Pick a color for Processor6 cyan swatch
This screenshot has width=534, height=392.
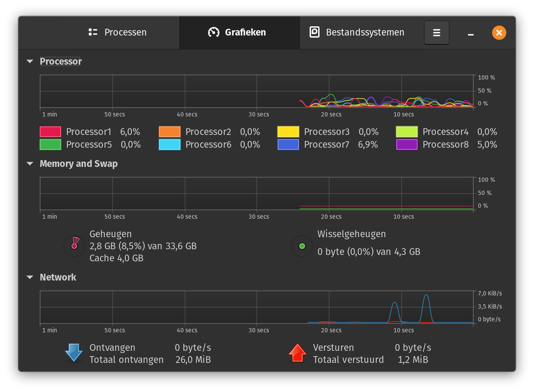(x=170, y=145)
